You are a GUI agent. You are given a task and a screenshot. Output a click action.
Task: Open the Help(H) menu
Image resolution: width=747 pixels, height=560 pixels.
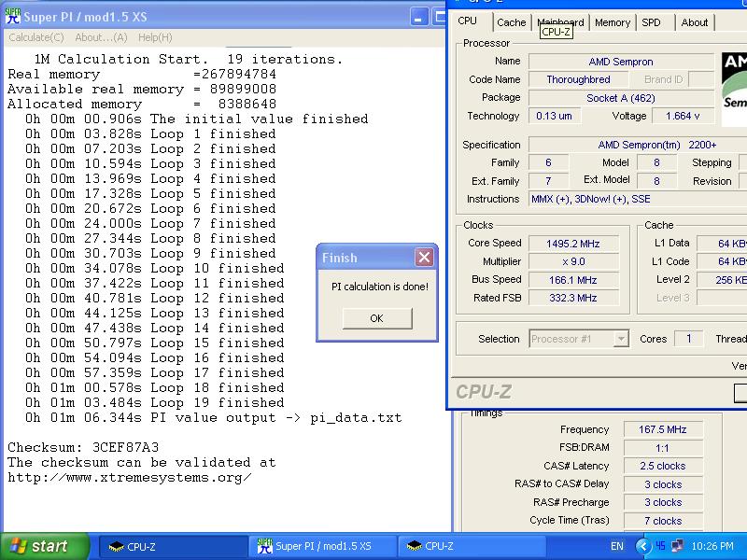pos(155,37)
